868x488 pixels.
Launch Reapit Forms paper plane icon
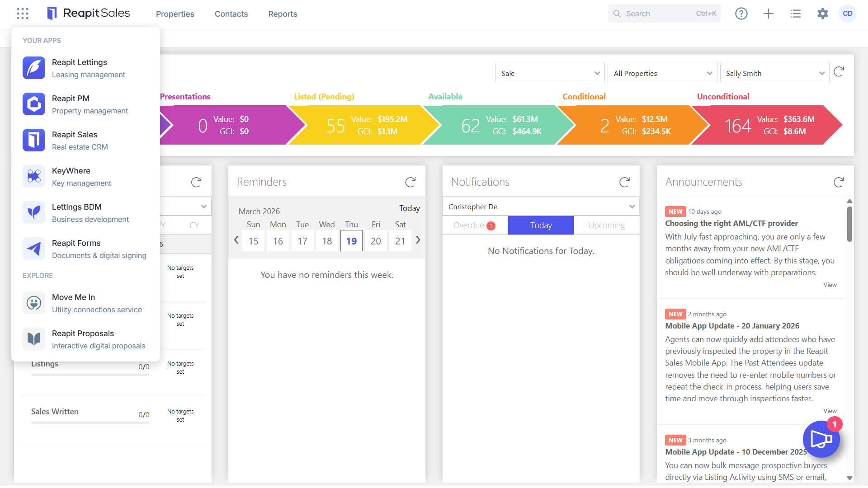34,249
